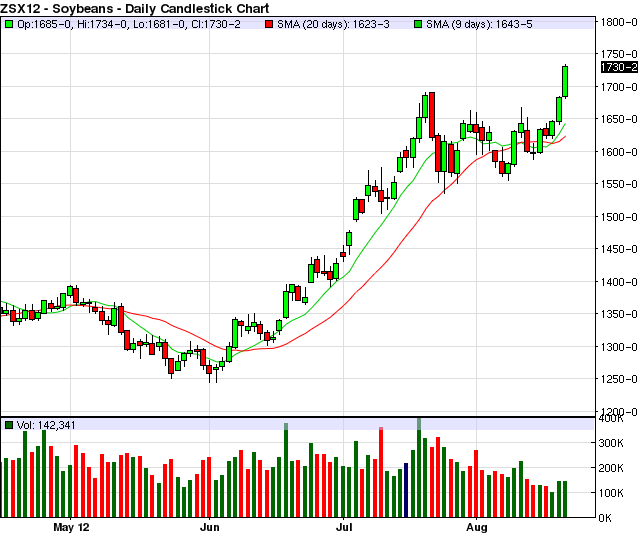Click the 200K volume axis label
This screenshot has width=640, height=536.
611,468
